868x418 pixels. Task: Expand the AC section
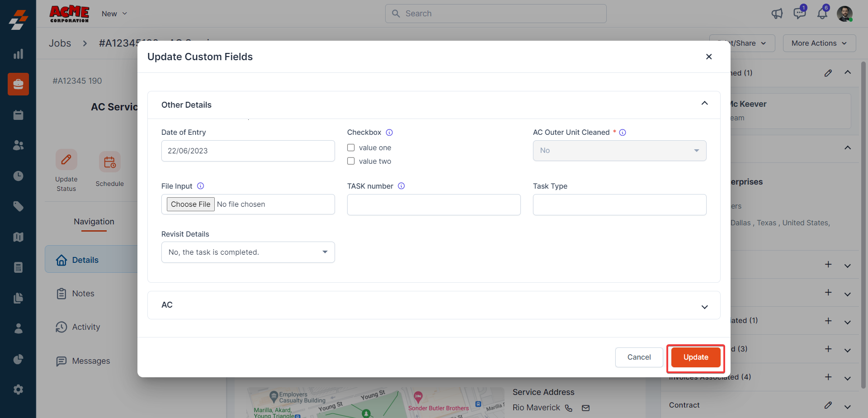click(x=704, y=307)
